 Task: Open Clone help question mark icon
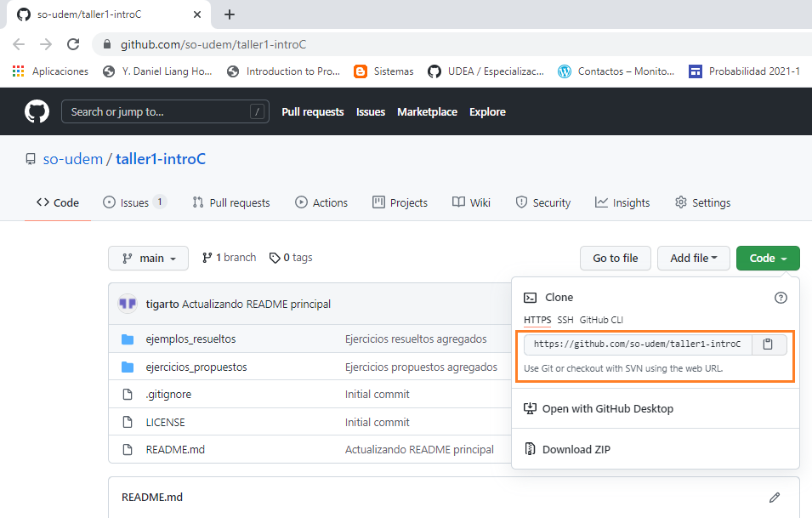(781, 298)
